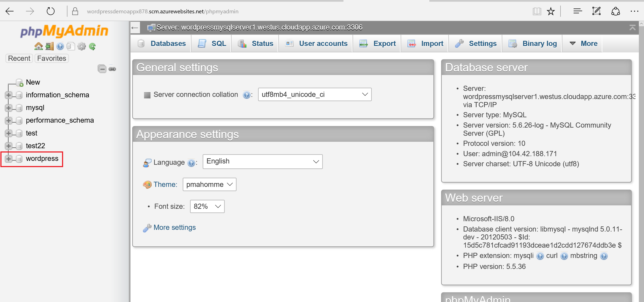Click the Databases tab icon
Screen dimensions: 644x302
coord(141,43)
